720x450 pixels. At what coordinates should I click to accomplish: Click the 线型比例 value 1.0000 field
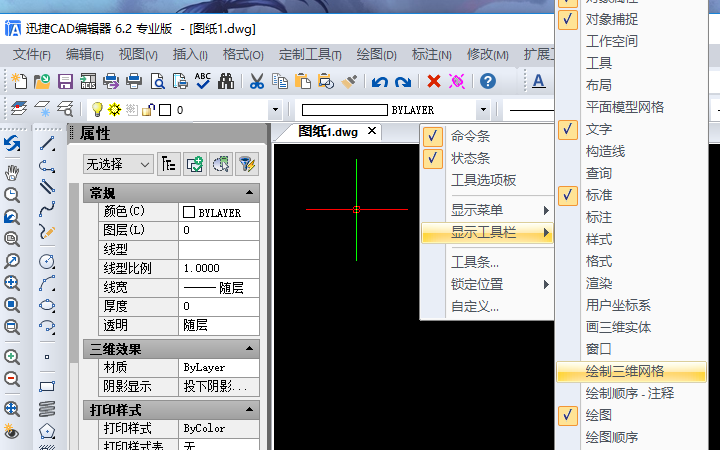[x=219, y=268]
